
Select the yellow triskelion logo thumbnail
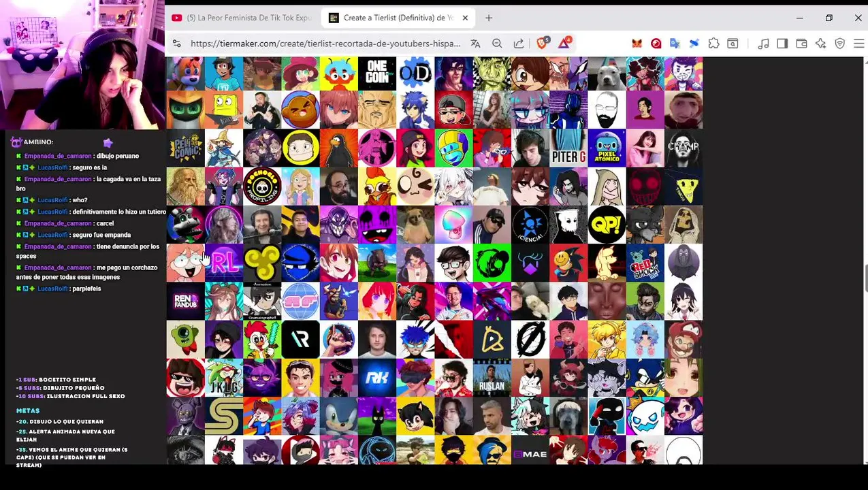pyautogui.click(x=262, y=263)
